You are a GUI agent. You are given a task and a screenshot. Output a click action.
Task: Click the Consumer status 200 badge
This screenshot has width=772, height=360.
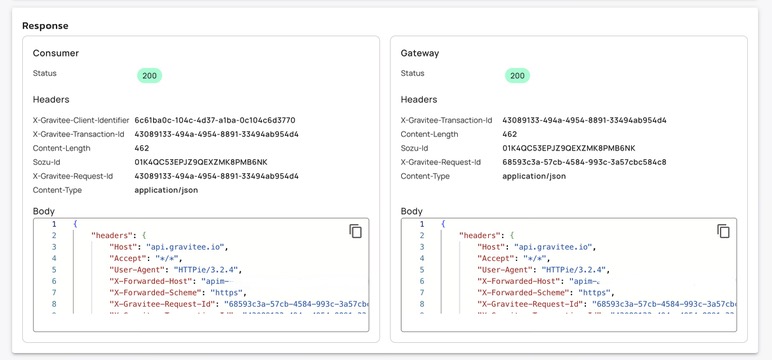point(149,76)
